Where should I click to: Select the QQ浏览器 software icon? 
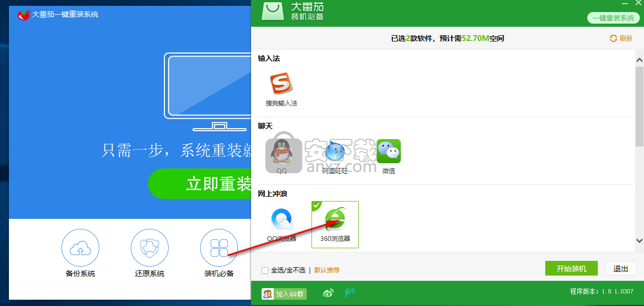282,219
